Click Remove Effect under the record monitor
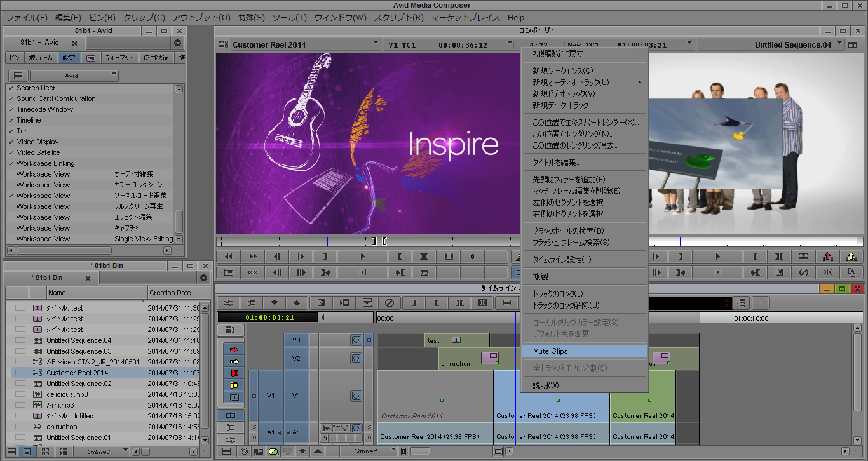 coord(803,272)
